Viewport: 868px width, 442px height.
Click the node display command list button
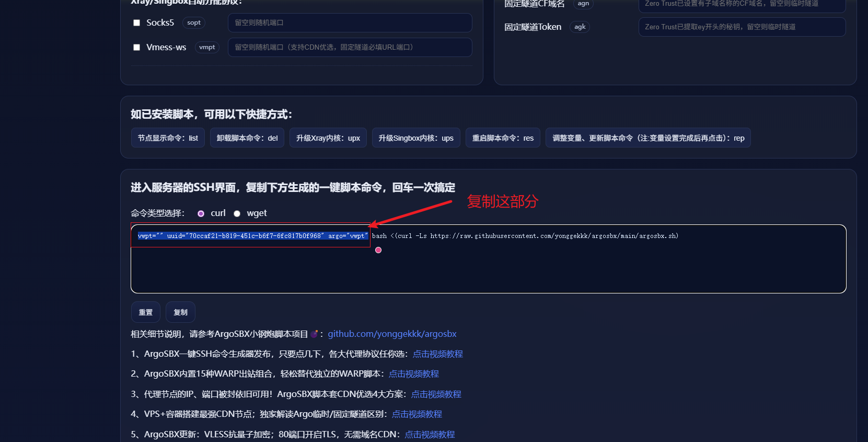168,138
